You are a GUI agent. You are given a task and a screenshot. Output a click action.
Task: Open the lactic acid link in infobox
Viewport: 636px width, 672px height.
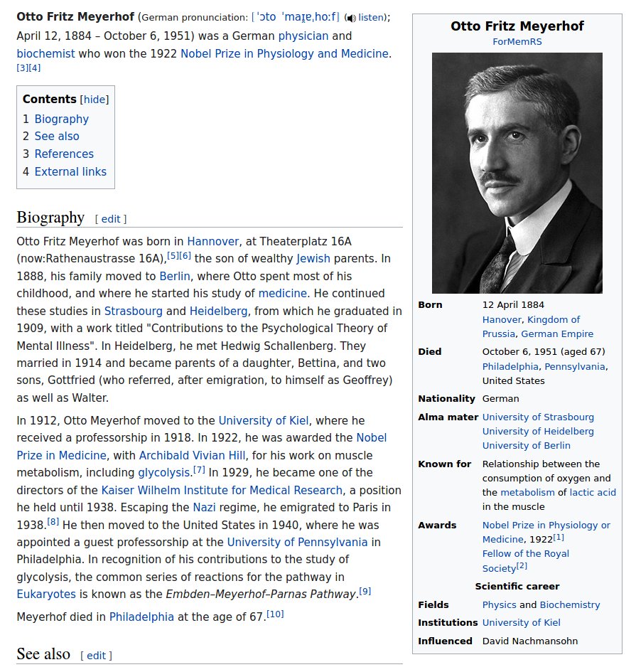click(593, 492)
